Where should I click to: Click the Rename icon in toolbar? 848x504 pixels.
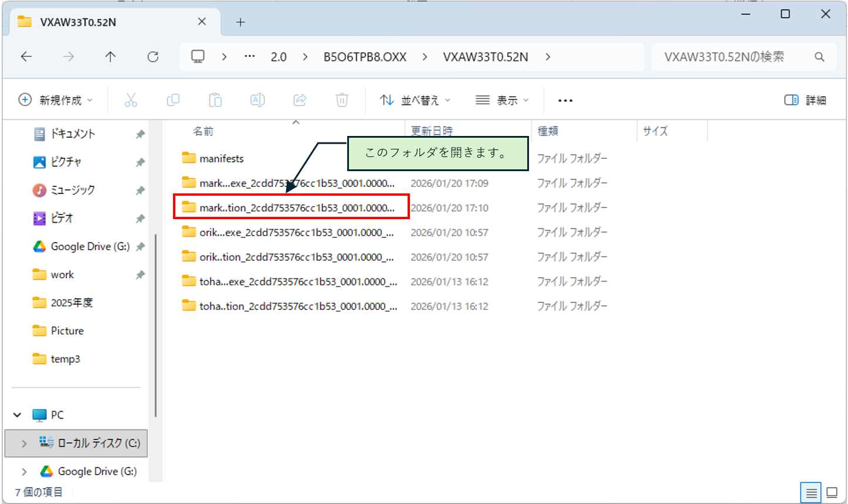(257, 100)
